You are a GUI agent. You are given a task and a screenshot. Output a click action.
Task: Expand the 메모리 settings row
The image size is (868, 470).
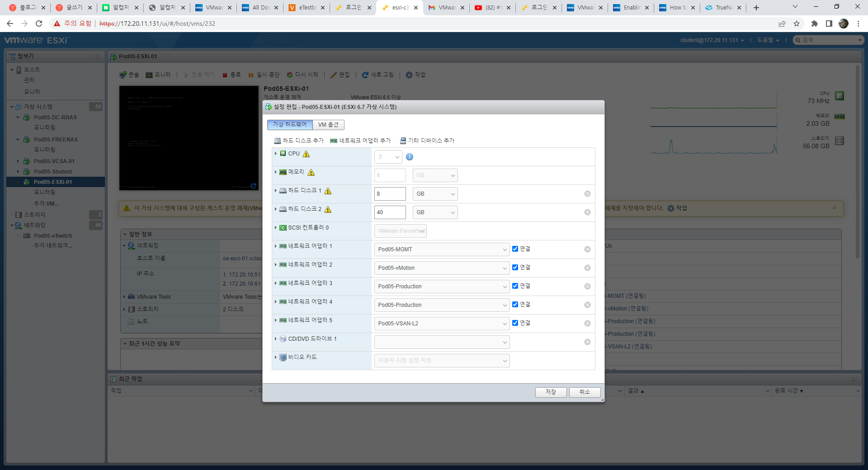[276, 172]
